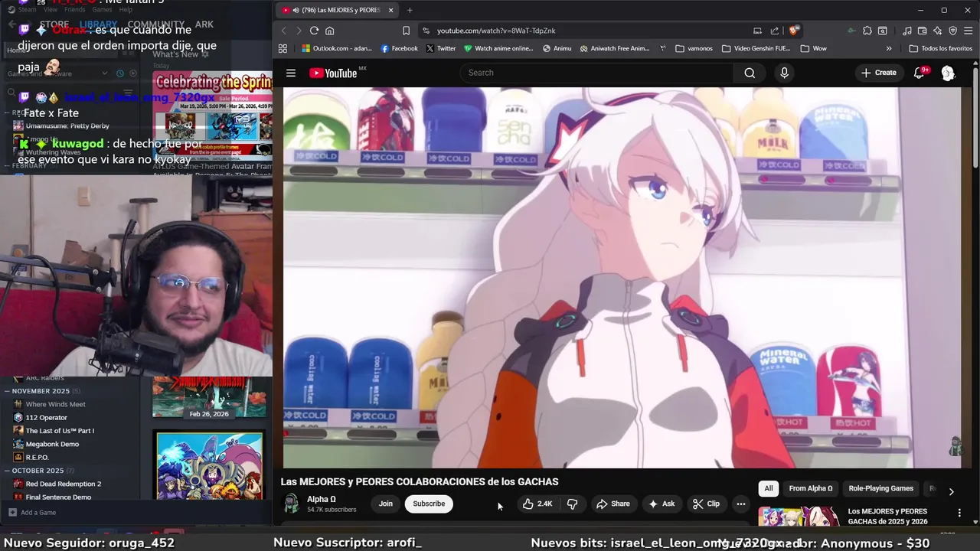
Task: Open new browser tab
Action: click(410, 10)
